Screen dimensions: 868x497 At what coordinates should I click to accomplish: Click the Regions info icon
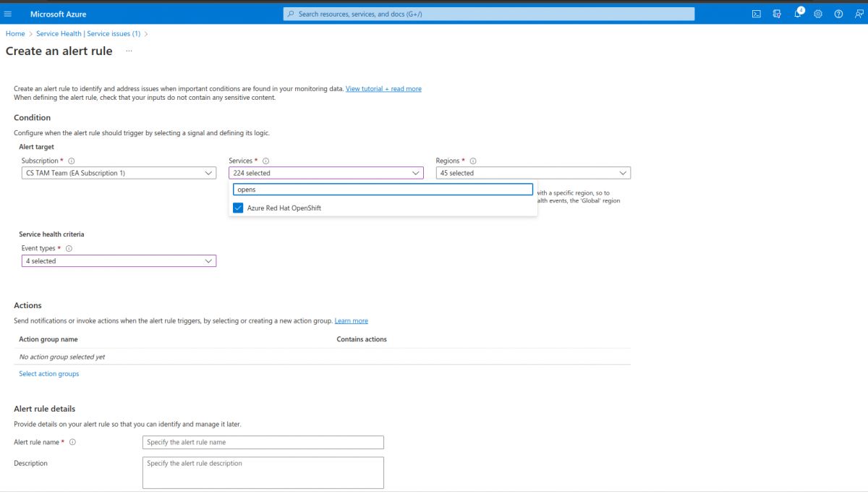point(472,161)
